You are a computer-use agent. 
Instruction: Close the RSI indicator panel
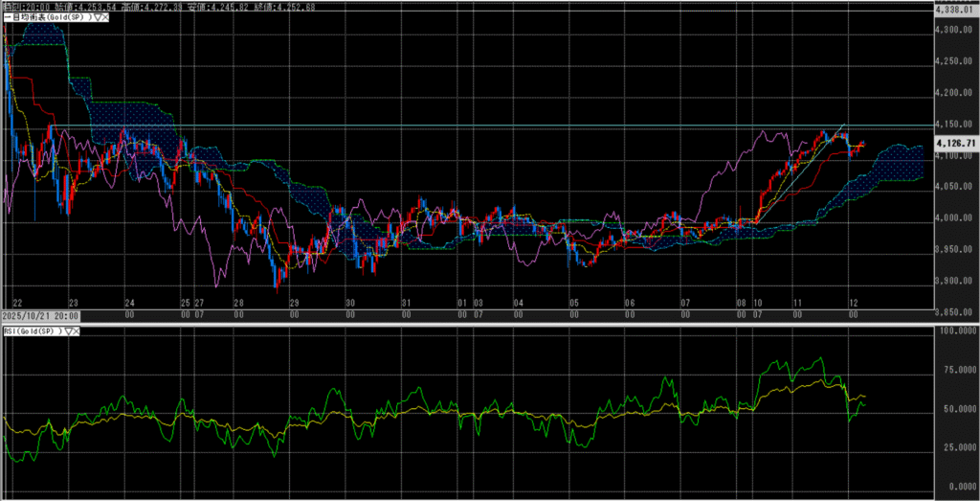(78, 330)
